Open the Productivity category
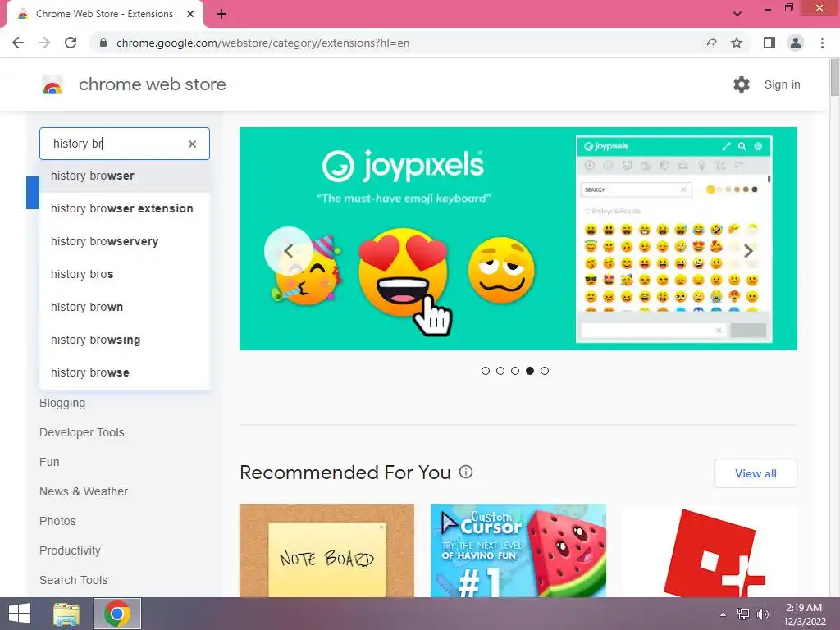This screenshot has width=840, height=630. (x=70, y=550)
